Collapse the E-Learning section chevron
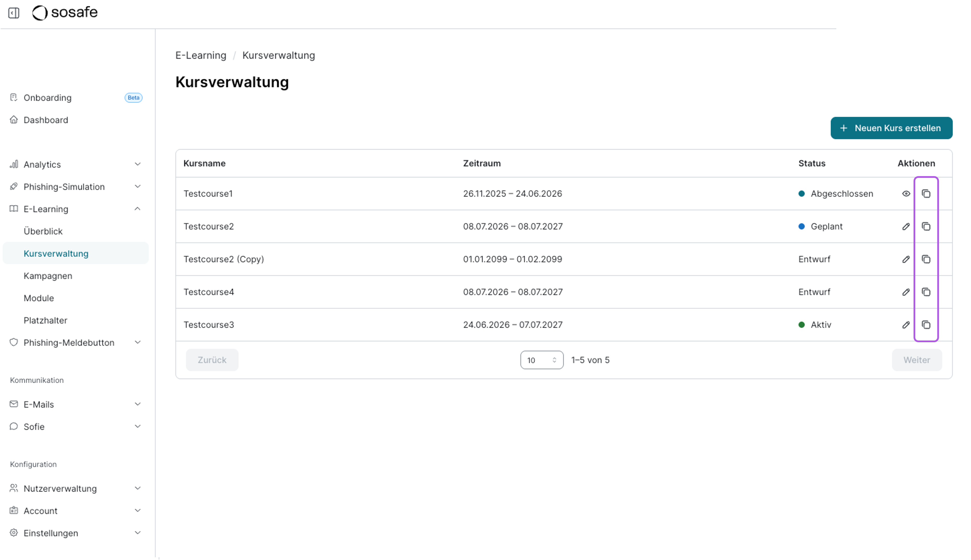Viewport: 971px width, 560px height. coord(138,209)
